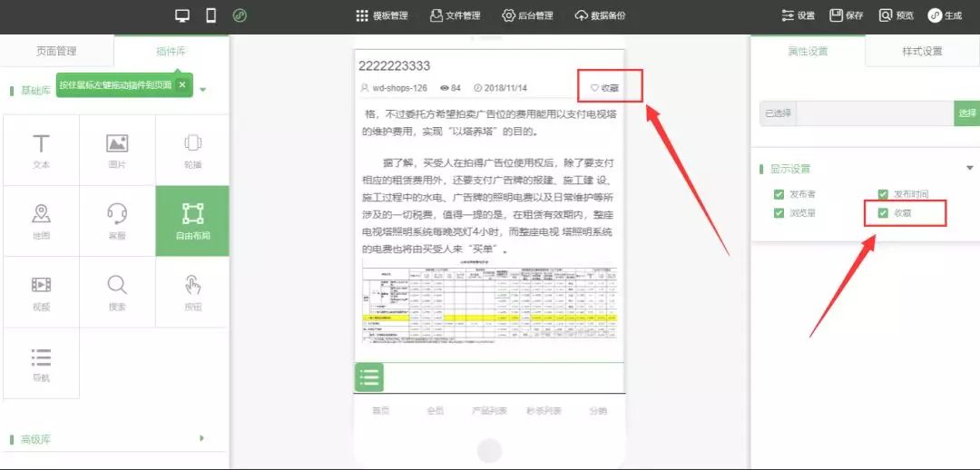980x470 pixels.
Task: Click the green circular link icon
Action: [x=240, y=15]
